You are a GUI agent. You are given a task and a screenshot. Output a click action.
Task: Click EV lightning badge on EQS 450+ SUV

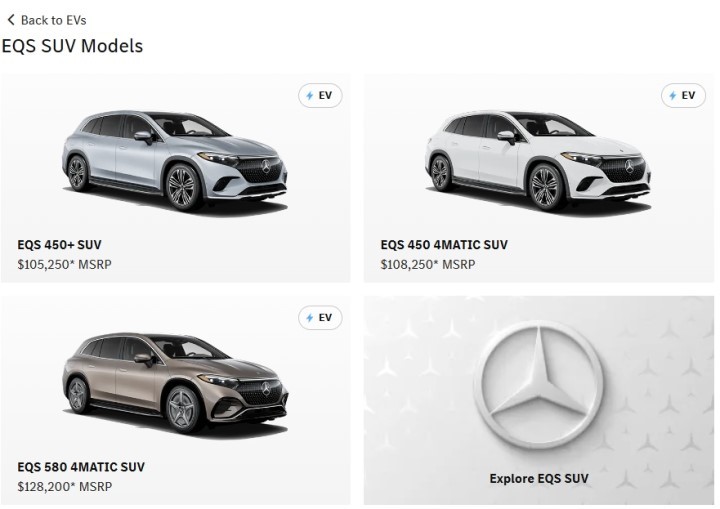(x=320, y=96)
